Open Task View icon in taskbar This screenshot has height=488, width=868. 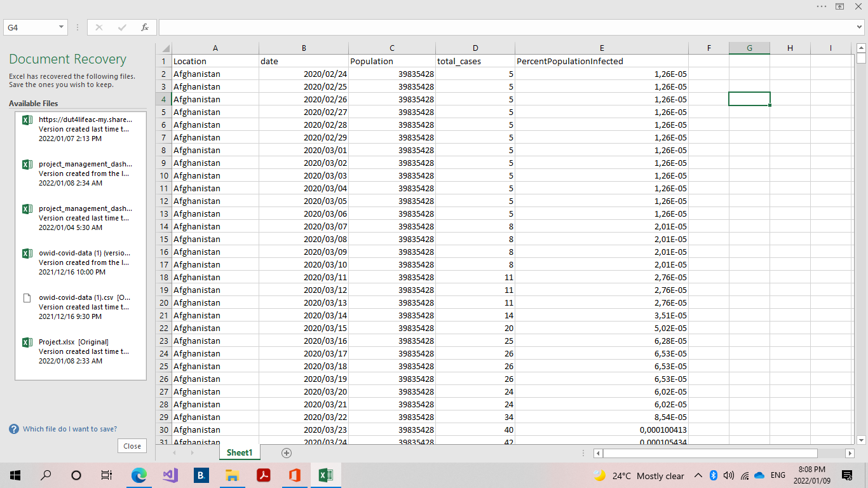pos(107,475)
